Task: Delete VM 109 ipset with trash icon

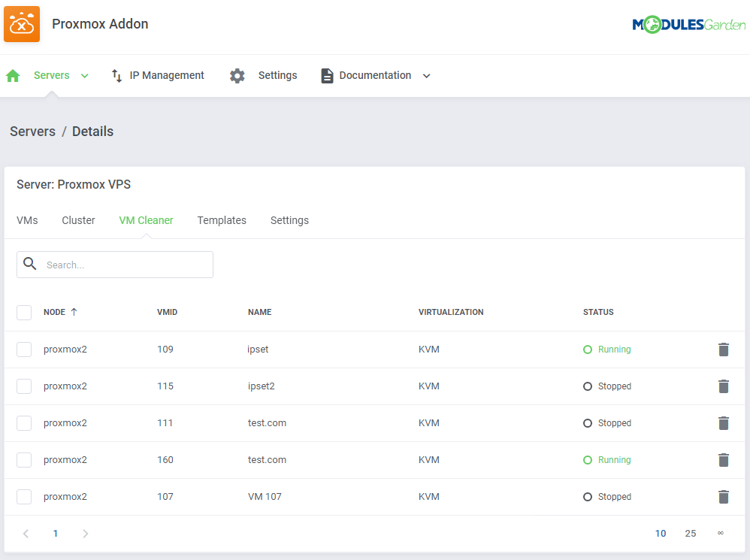Action: click(723, 350)
